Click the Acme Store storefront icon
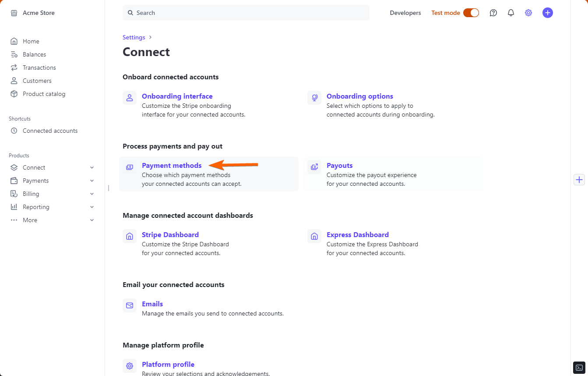This screenshot has height=376, width=588. (x=14, y=13)
